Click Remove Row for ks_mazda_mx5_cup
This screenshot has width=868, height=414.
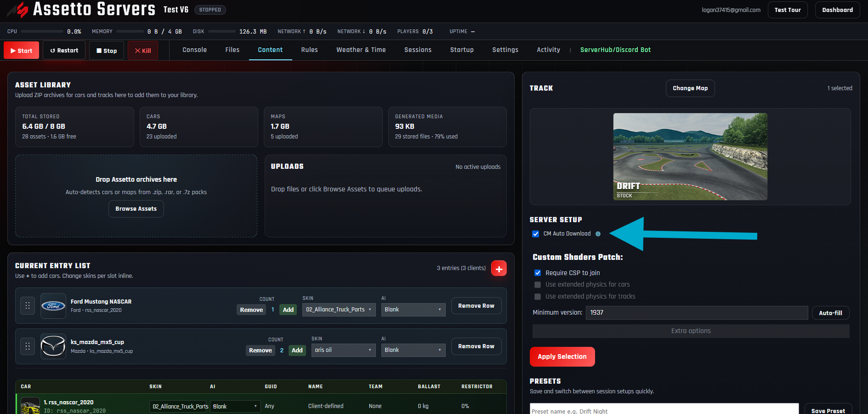(476, 346)
